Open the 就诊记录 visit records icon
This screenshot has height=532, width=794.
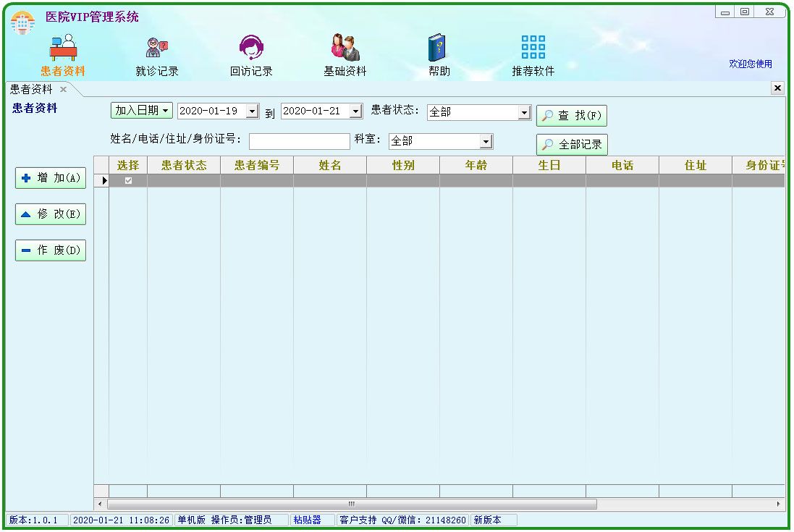click(x=156, y=48)
